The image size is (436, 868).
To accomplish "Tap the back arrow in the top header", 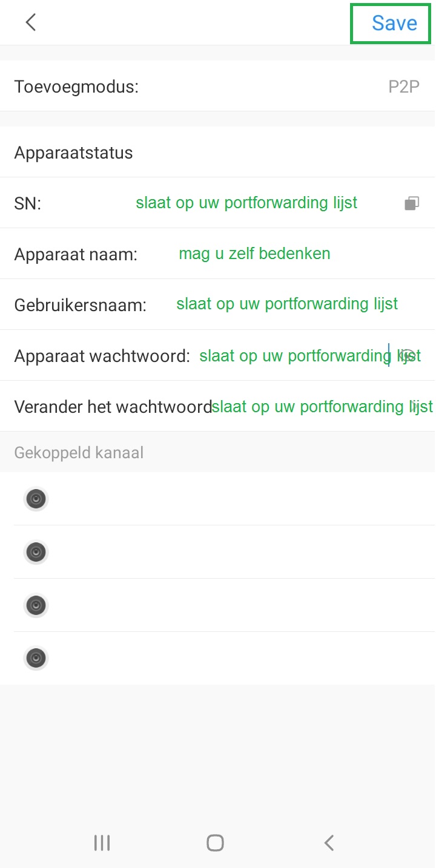I will (31, 23).
